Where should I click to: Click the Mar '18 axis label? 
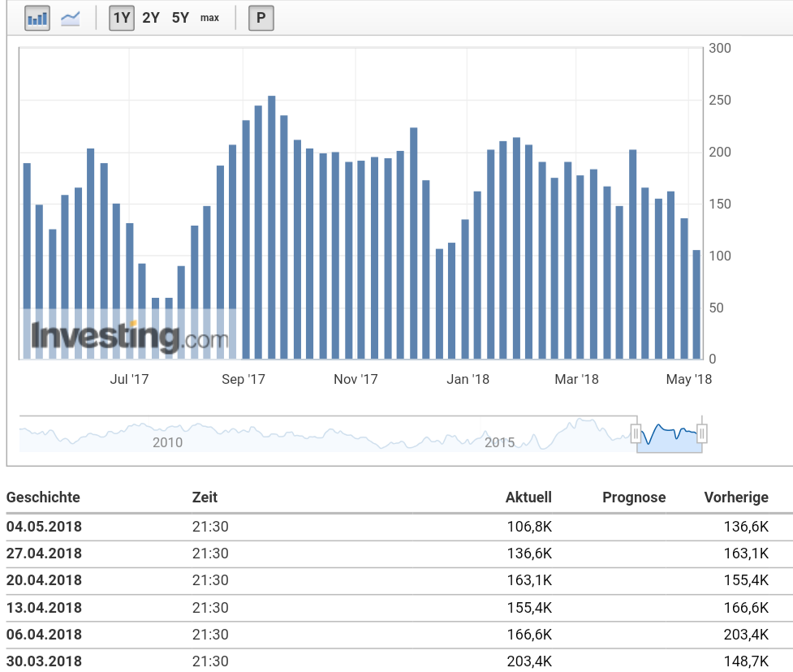[x=576, y=379]
